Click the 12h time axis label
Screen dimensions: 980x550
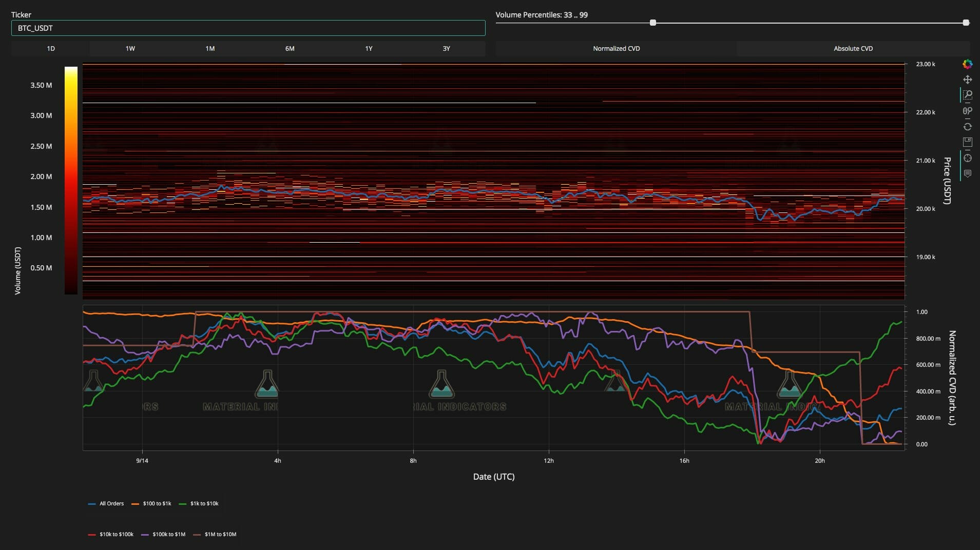(549, 461)
